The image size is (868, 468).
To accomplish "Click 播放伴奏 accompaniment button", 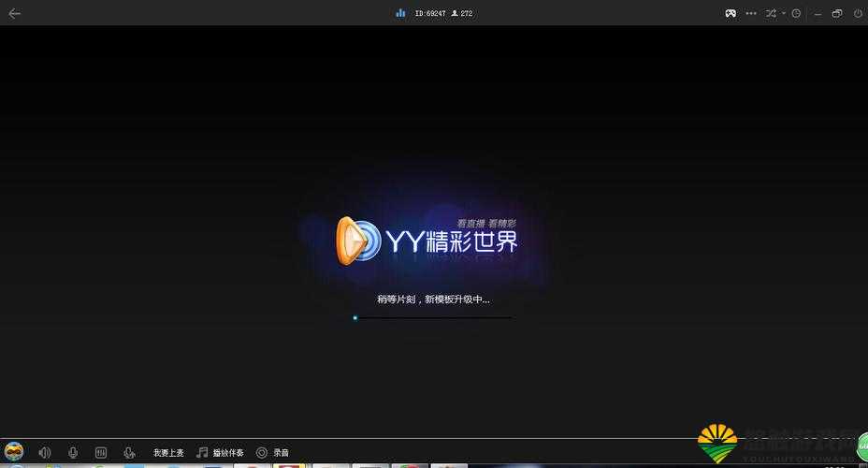I will (228, 452).
